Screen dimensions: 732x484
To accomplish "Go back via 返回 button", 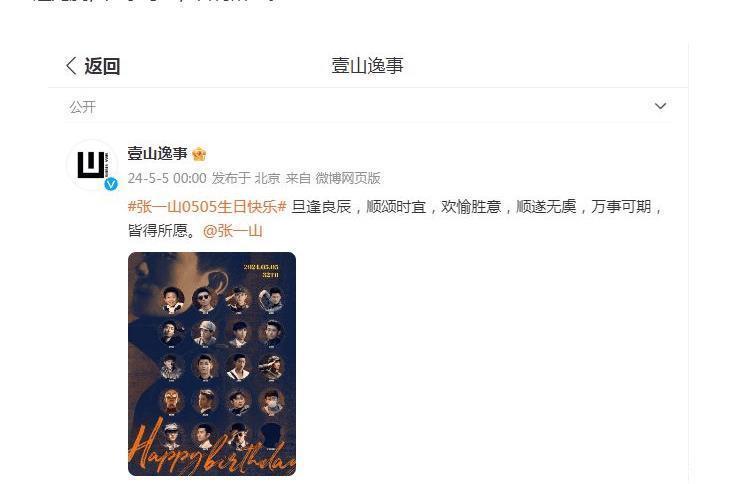I will coord(93,66).
